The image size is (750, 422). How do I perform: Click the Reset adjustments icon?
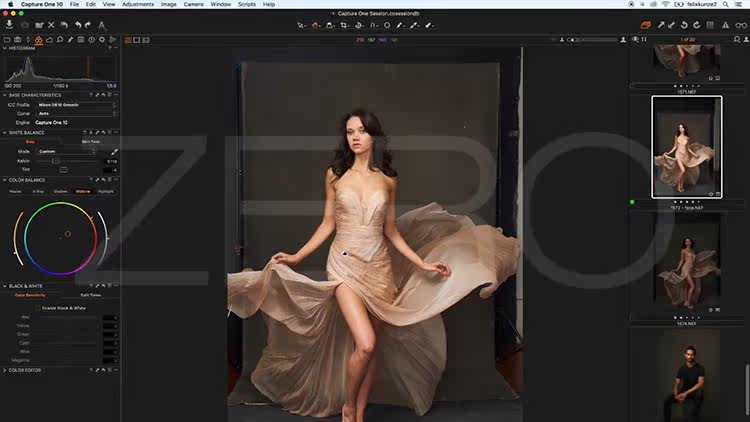coord(64,25)
